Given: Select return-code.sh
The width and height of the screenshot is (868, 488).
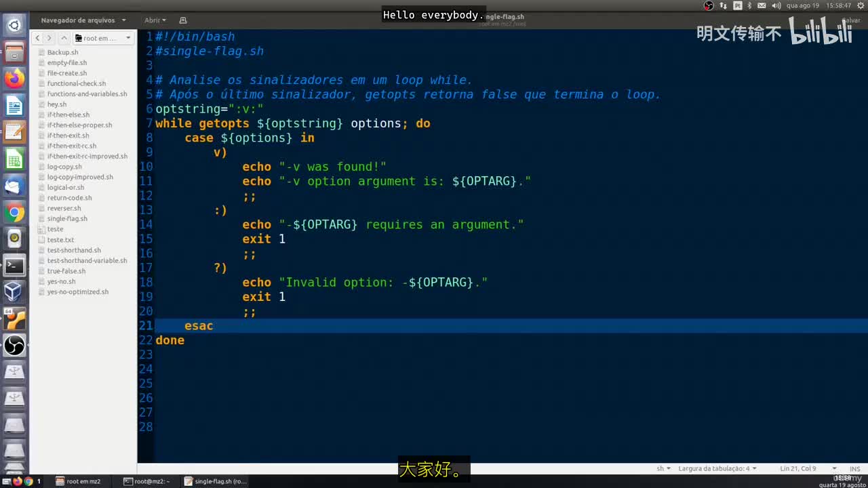Looking at the screenshot, I should pyautogui.click(x=69, y=198).
